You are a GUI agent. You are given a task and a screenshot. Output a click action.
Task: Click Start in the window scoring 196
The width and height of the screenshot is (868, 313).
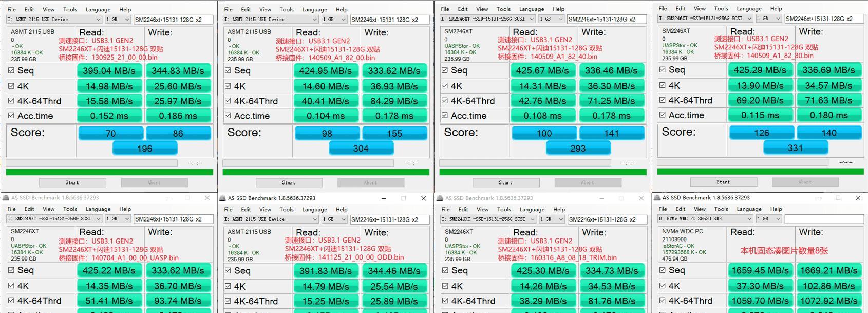tap(72, 182)
